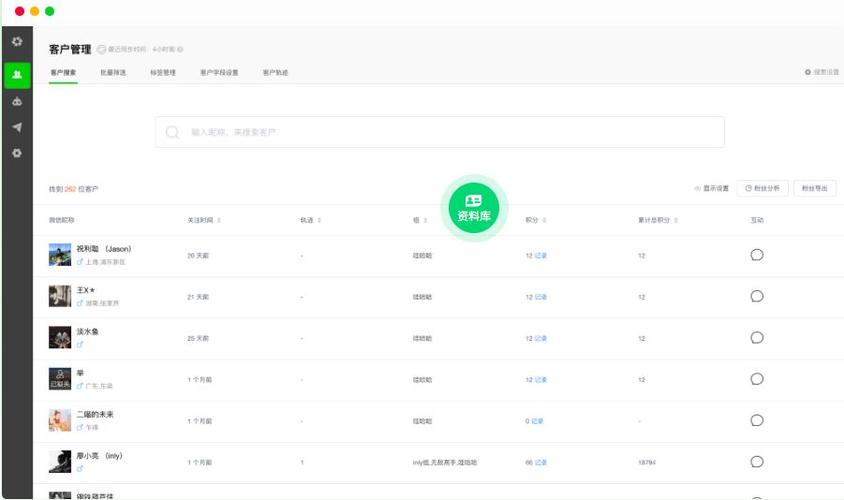Select the customer name 王X★
The height and width of the screenshot is (500, 844).
86,290
